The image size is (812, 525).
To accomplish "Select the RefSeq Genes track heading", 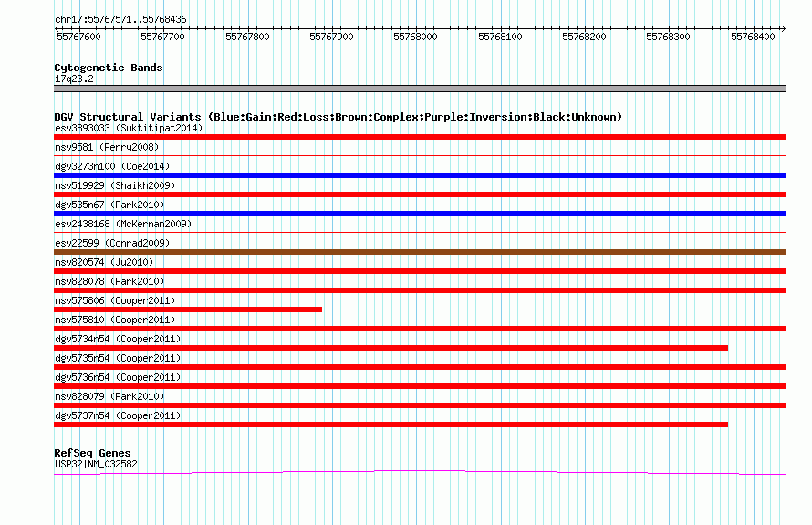I will click(x=92, y=453).
